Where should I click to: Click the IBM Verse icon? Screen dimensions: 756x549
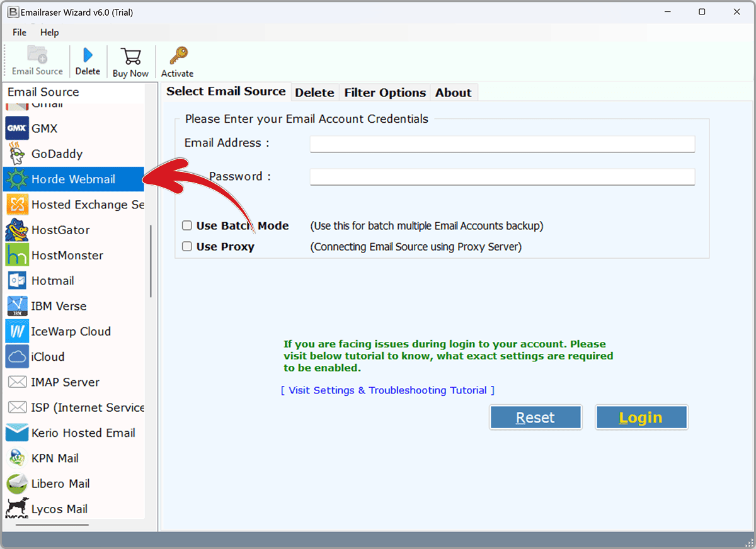tap(17, 306)
